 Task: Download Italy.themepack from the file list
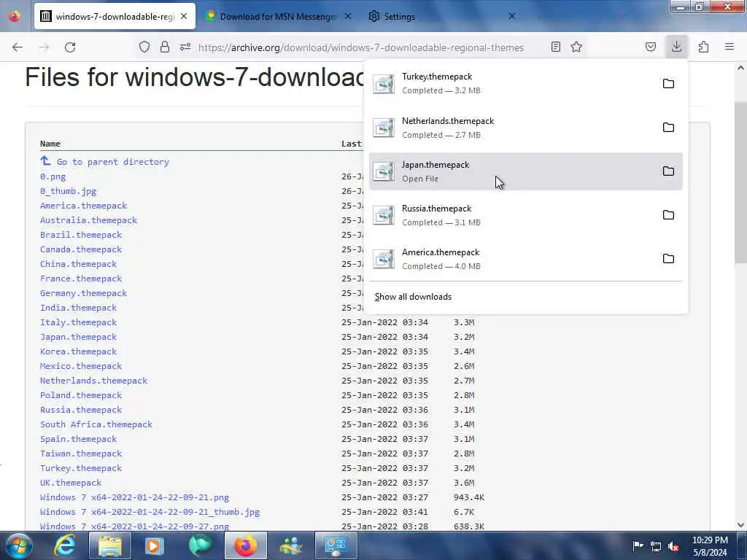pos(78,322)
